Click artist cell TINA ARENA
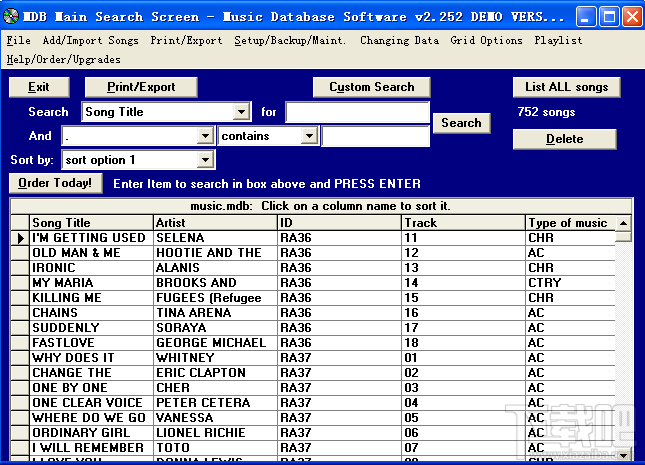 pos(216,313)
